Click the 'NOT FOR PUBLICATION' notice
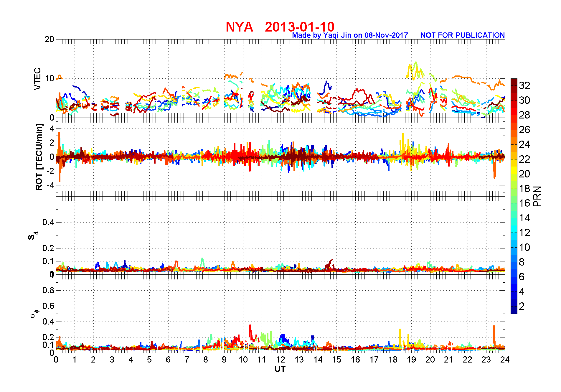The image size is (561, 392). point(463,35)
